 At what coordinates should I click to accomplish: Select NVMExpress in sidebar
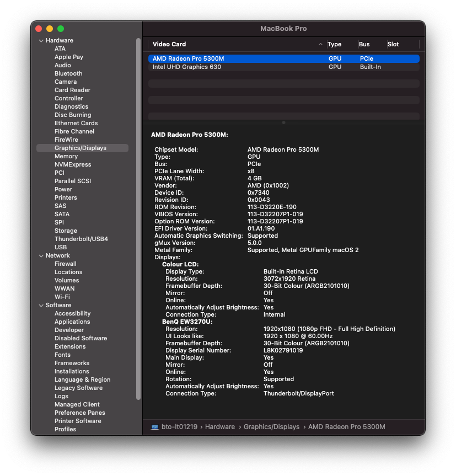(x=73, y=164)
